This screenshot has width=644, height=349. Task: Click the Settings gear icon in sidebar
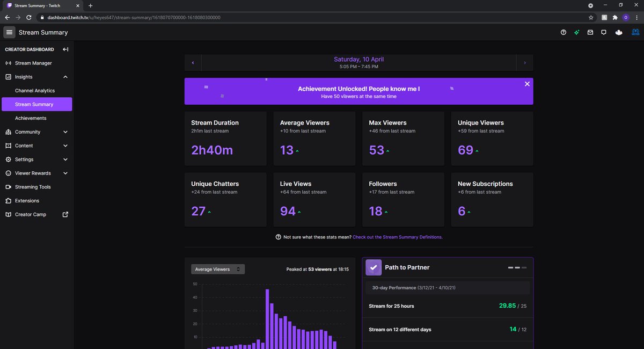[9, 159]
